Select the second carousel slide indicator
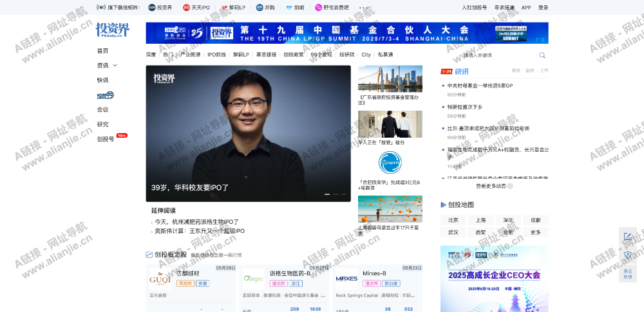Viewport: 644px width, 312px height. 336,194
